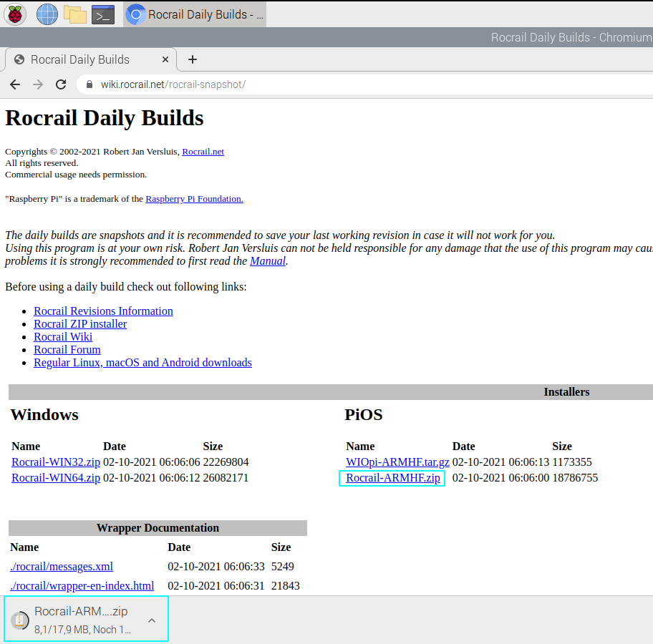Image resolution: width=653 pixels, height=644 pixels.
Task: Close the Rocrail Daily Builds tab
Action: (x=165, y=59)
